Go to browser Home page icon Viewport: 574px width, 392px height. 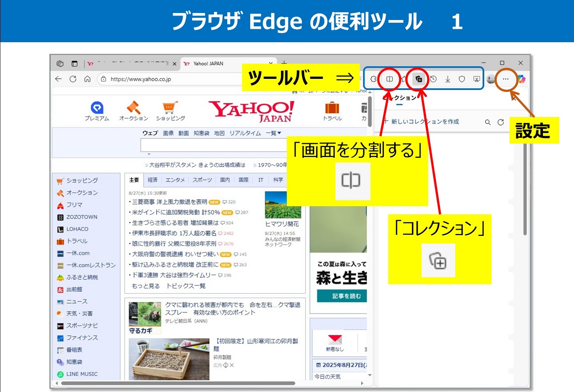(x=87, y=79)
